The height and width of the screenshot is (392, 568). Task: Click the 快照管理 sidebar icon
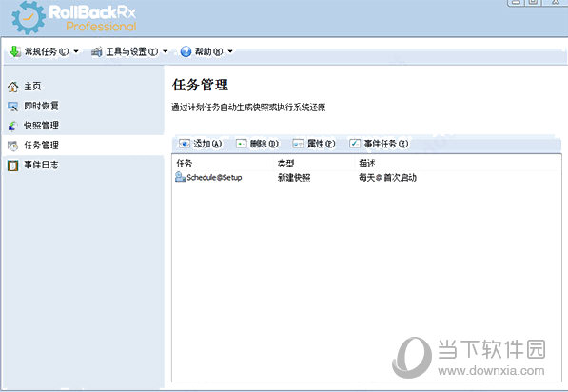coord(12,126)
